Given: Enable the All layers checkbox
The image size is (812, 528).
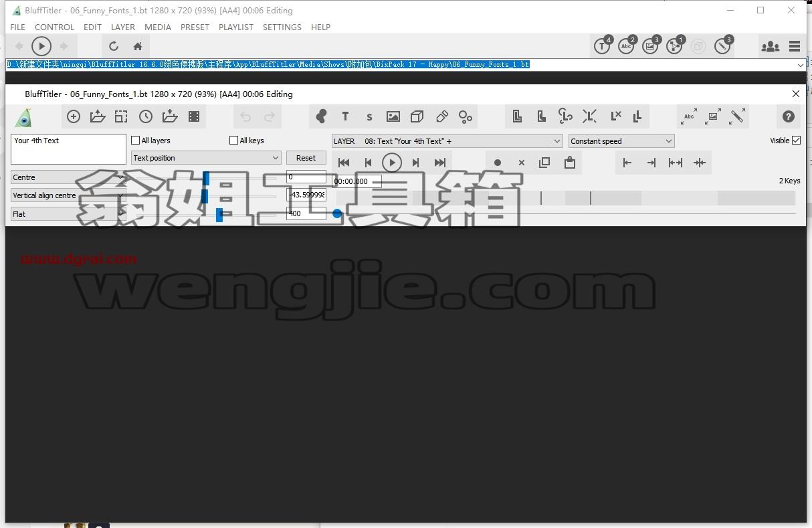Looking at the screenshot, I should point(136,141).
